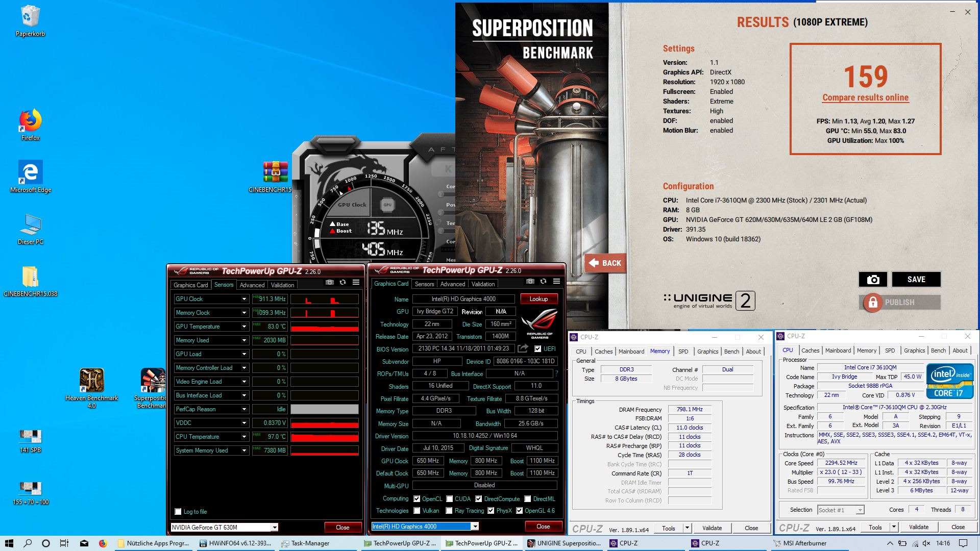This screenshot has width=980, height=551.
Task: Toggle the Vulkan checkbox
Action: pos(417,511)
